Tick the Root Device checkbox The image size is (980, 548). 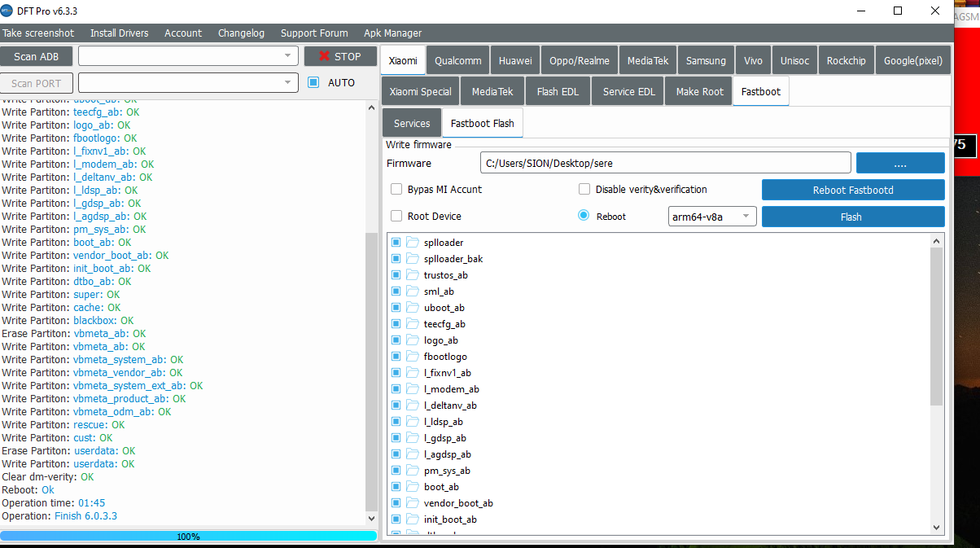(x=396, y=216)
